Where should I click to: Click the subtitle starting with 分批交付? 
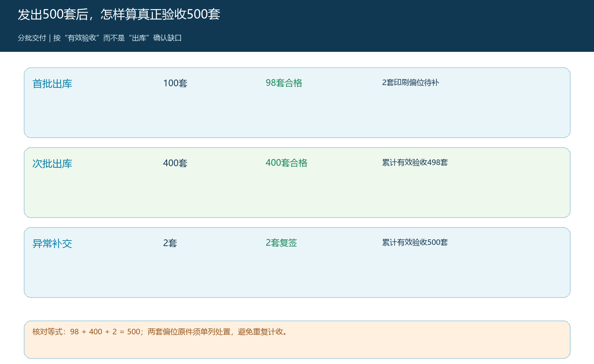point(100,38)
